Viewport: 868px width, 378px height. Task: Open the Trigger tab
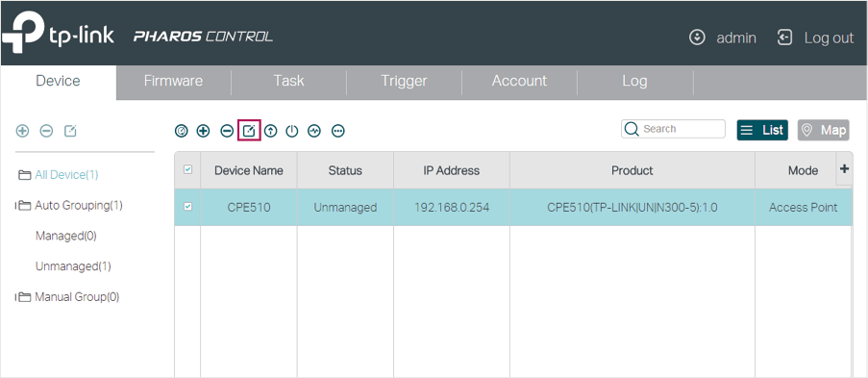[x=404, y=81]
